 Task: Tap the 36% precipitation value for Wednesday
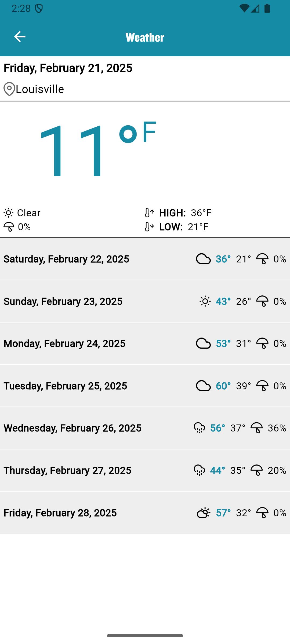click(x=277, y=428)
